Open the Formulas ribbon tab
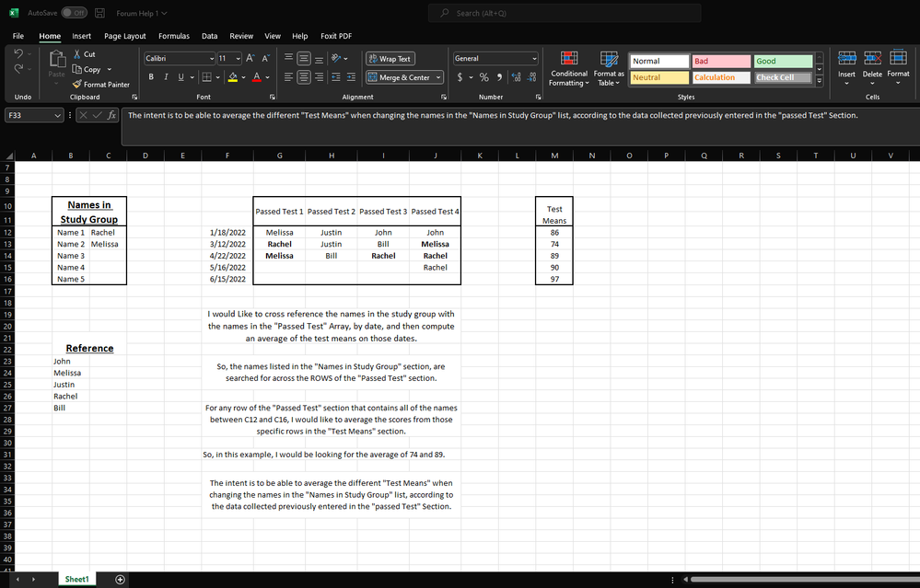The image size is (920, 588). click(x=174, y=36)
